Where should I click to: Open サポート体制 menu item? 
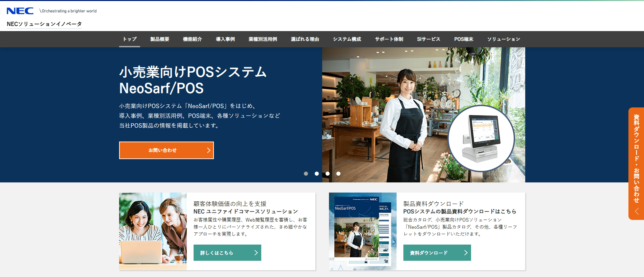click(389, 39)
